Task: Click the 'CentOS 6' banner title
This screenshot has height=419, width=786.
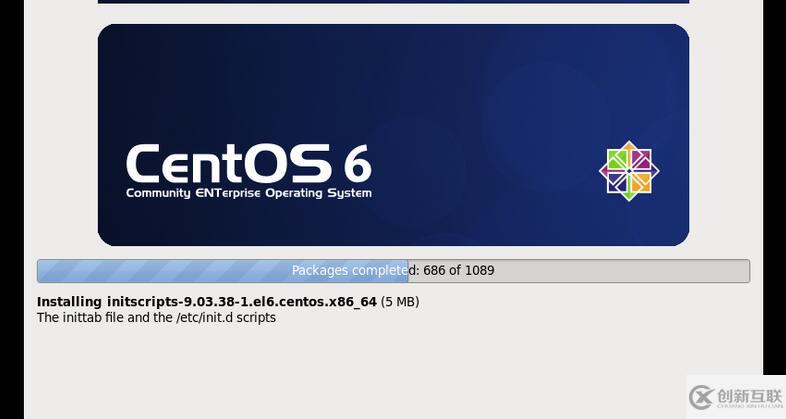Action: 249,163
